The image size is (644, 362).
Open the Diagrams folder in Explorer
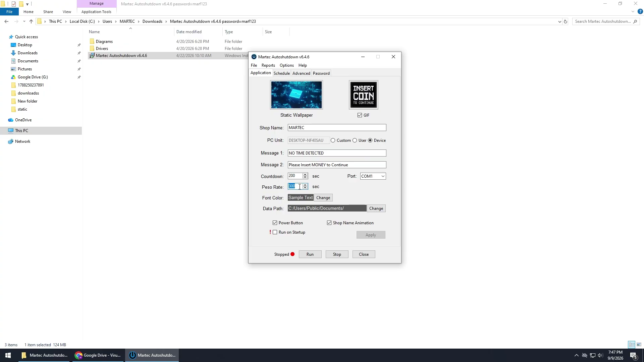pos(104,42)
